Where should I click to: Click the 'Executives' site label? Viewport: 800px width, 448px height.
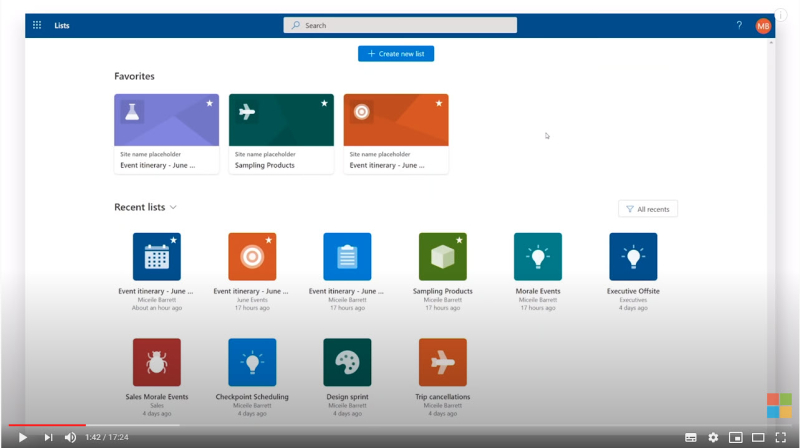click(633, 300)
